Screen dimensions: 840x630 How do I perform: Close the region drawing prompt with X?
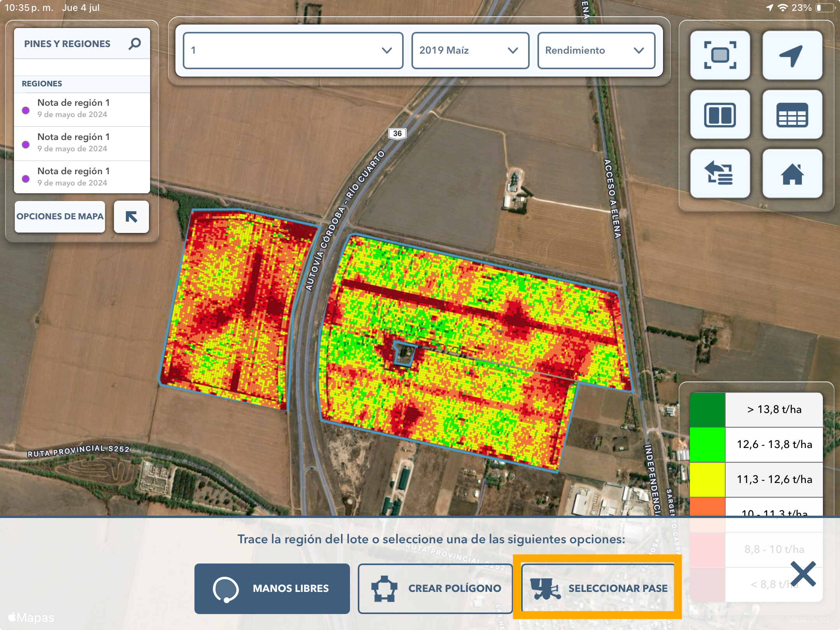[803, 574]
